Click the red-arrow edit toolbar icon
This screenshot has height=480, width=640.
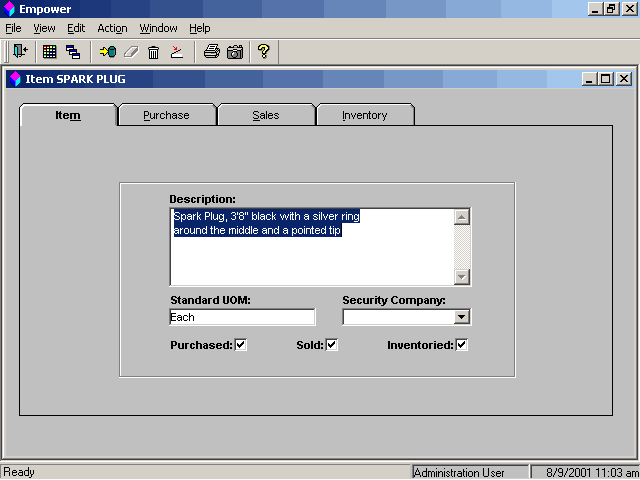177,52
